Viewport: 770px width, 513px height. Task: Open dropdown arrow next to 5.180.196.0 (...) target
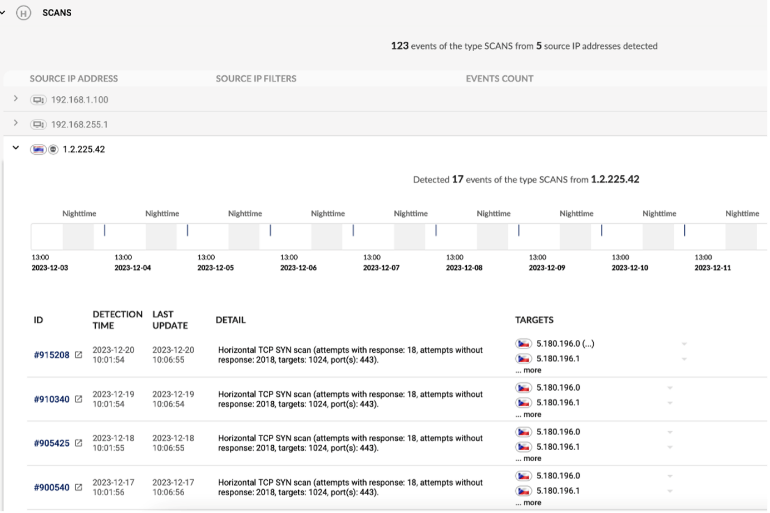684,344
